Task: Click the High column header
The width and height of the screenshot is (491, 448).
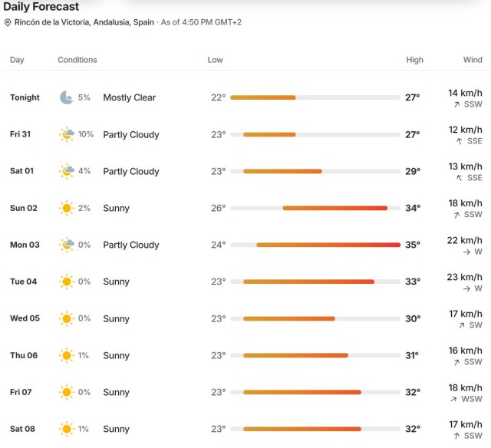Action: point(414,60)
